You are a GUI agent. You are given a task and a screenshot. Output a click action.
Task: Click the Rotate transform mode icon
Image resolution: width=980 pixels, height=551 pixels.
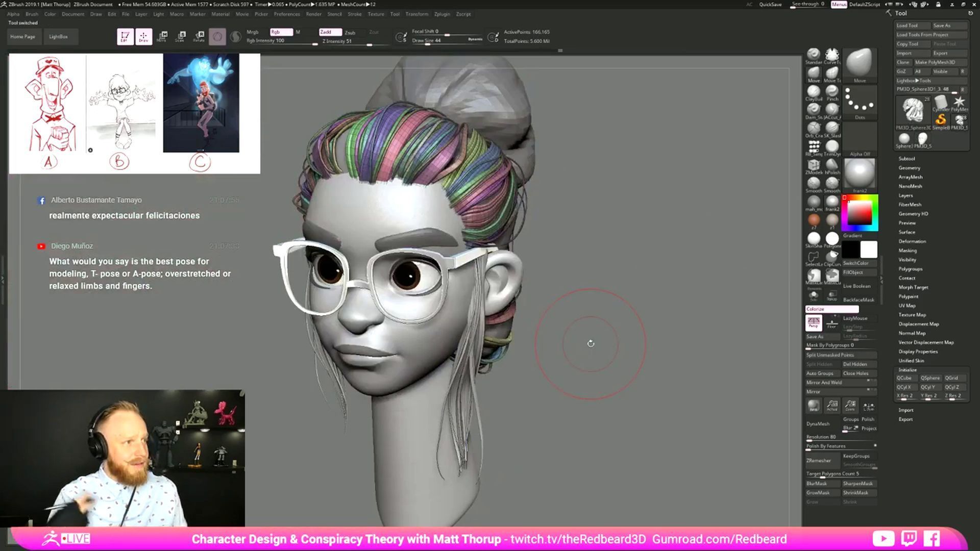click(199, 36)
